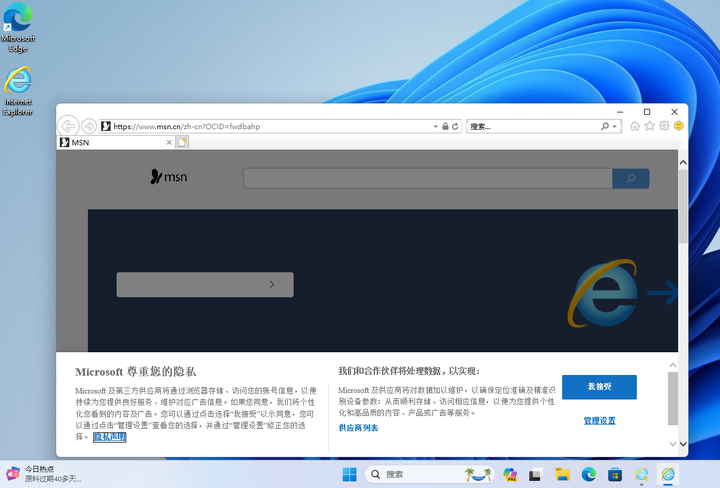Open the Microsoft Edge desktop shortcut
The image size is (720, 488).
tap(18, 28)
